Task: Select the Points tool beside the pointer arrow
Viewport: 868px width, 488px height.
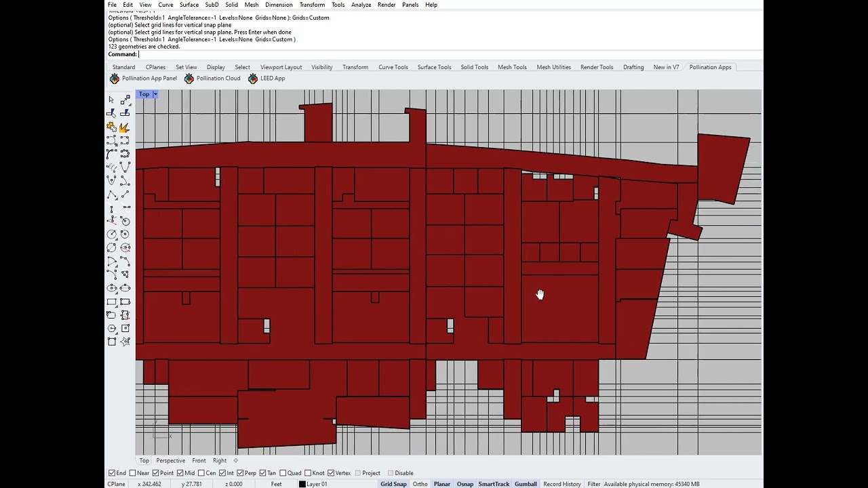Action: pyautogui.click(x=125, y=100)
